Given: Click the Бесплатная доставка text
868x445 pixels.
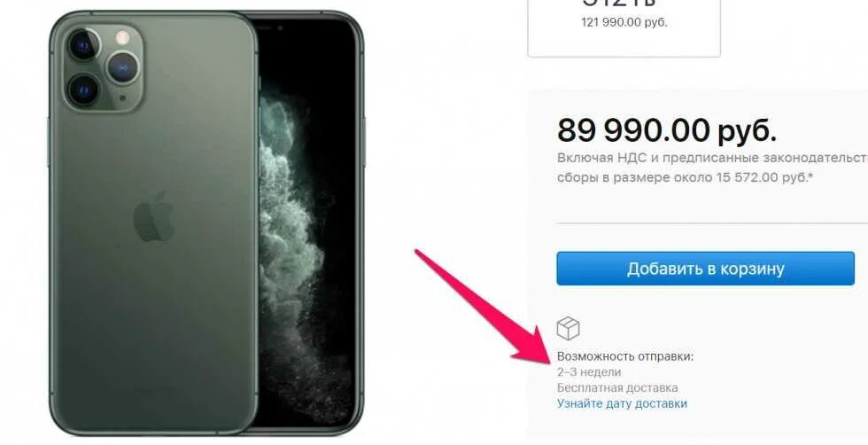Looking at the screenshot, I should click(x=617, y=387).
